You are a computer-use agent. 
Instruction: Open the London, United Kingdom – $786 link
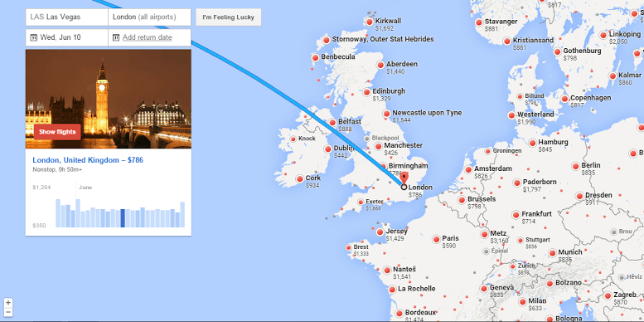click(88, 160)
